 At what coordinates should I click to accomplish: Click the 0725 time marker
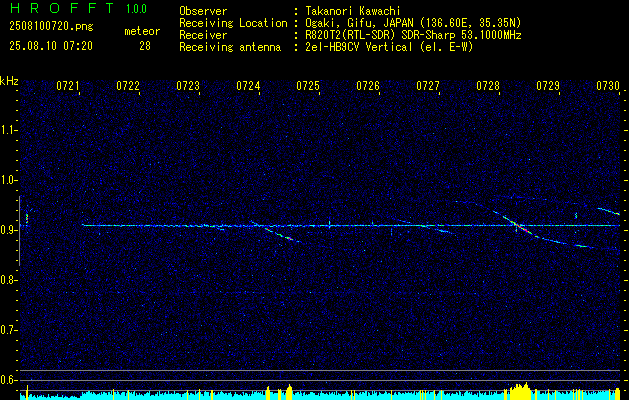308,85
